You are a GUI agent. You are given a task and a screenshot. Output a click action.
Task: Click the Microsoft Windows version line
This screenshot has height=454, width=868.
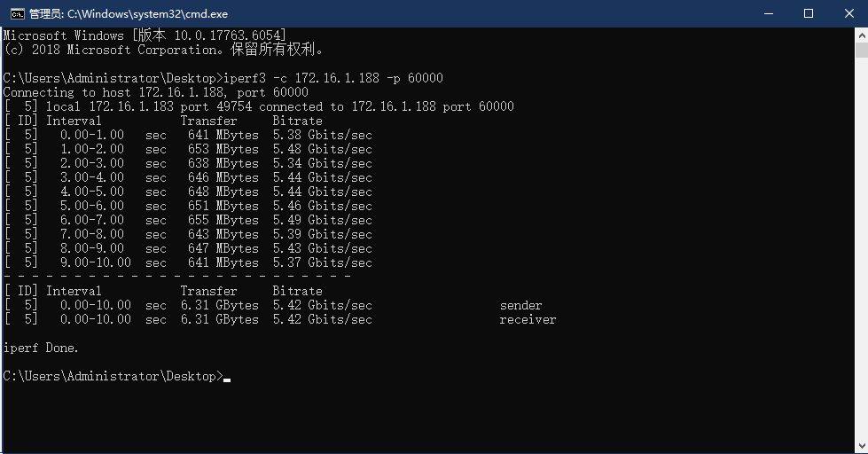(x=145, y=35)
